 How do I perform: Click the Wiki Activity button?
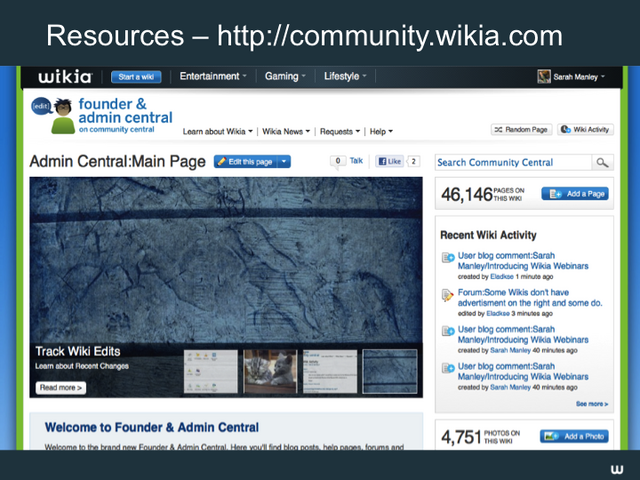click(x=585, y=129)
